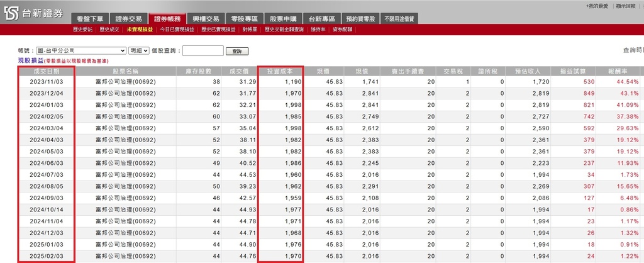
Task: Click date cell 2024/03/04
Action: (x=47, y=128)
